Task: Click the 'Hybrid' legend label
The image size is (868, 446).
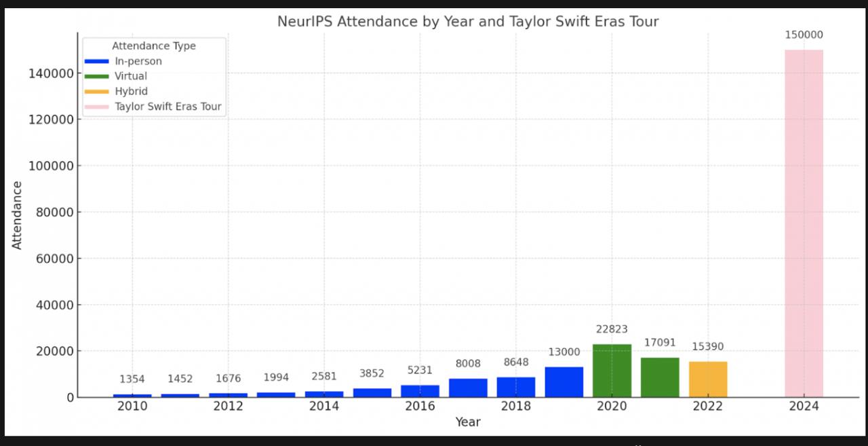Action: (x=131, y=92)
